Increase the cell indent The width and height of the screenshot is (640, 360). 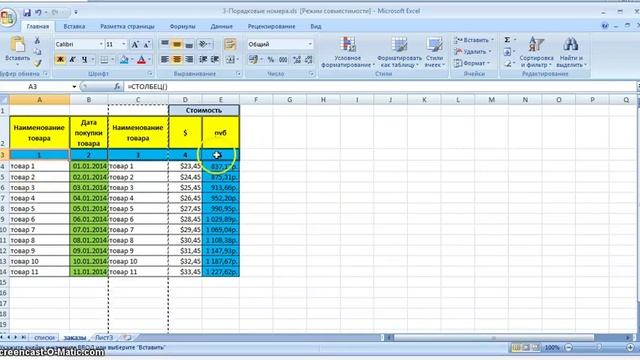[215, 60]
